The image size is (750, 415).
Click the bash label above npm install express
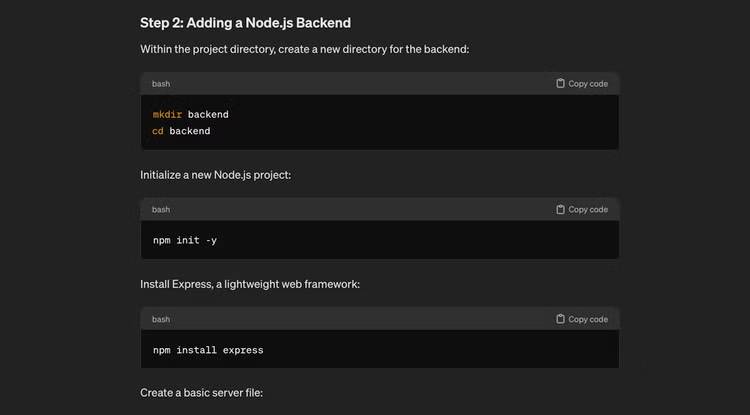click(161, 319)
